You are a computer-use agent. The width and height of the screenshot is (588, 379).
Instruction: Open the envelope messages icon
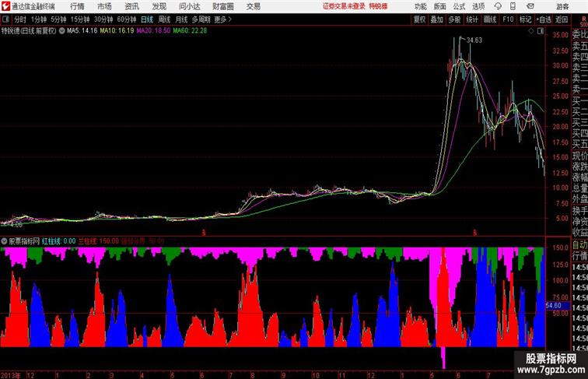[x=530, y=6]
